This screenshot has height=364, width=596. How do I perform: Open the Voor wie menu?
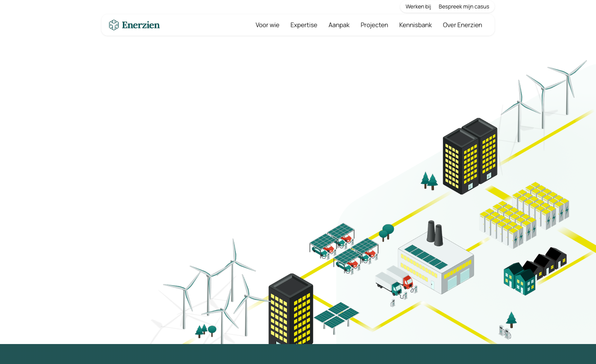pyautogui.click(x=267, y=25)
